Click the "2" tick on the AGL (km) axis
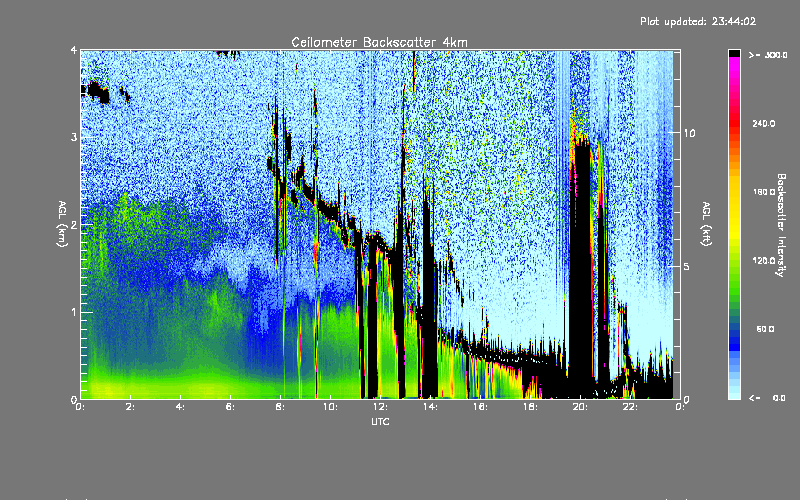This screenshot has width=800, height=500. (x=74, y=225)
